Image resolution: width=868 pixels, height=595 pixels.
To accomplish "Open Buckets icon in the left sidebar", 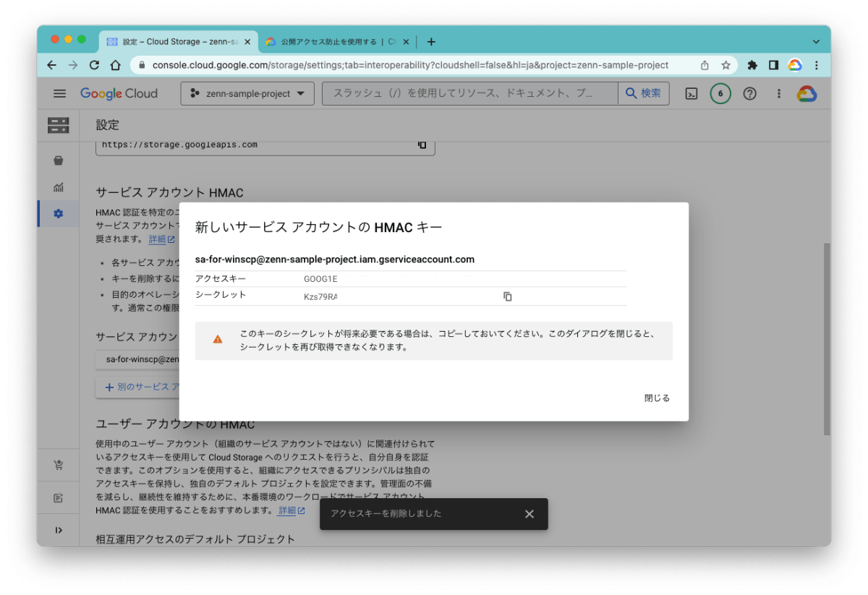I will 58,160.
